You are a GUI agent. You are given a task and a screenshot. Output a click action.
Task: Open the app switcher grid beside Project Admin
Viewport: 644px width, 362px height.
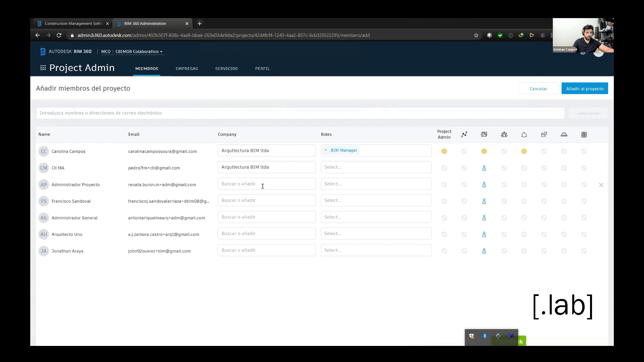(x=43, y=68)
